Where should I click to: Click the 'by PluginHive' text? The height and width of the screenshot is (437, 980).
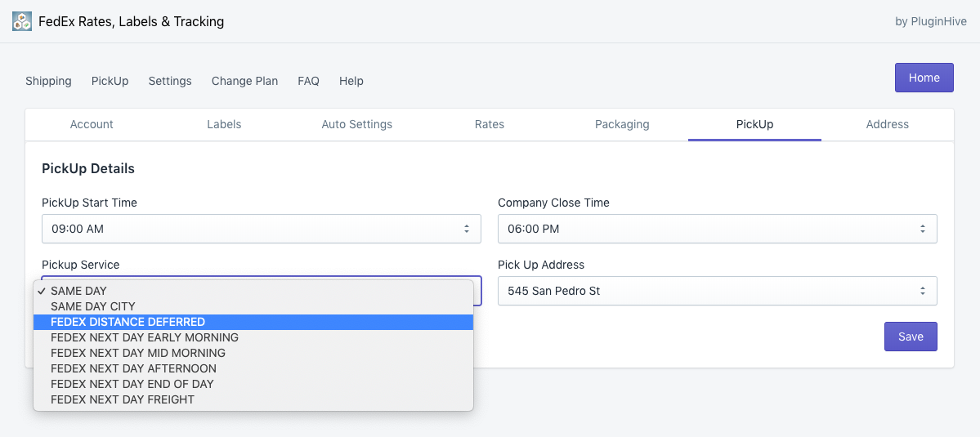[x=931, y=21]
